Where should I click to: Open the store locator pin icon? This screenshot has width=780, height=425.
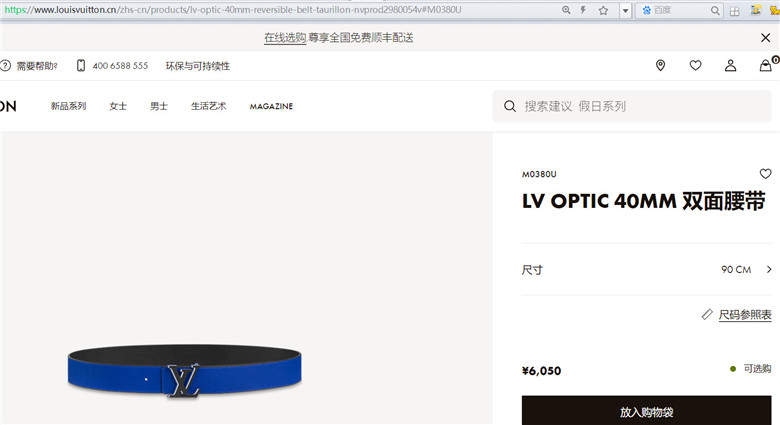[660, 65]
